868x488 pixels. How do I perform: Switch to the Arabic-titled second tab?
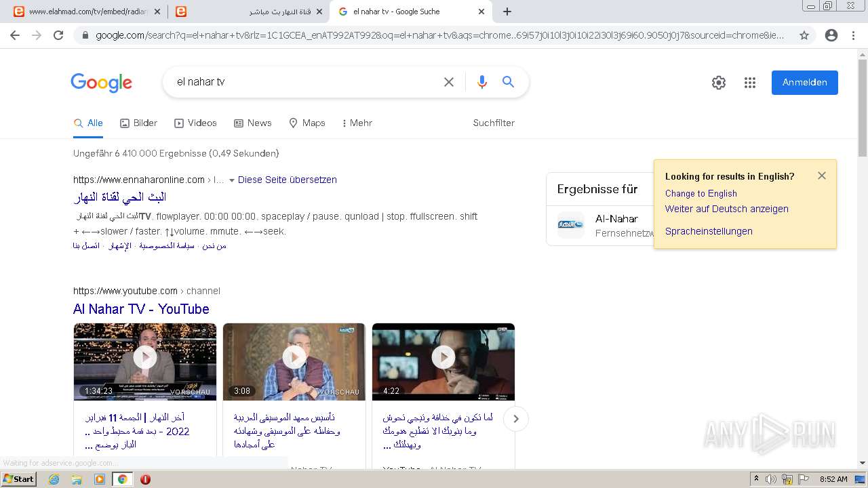click(x=248, y=12)
